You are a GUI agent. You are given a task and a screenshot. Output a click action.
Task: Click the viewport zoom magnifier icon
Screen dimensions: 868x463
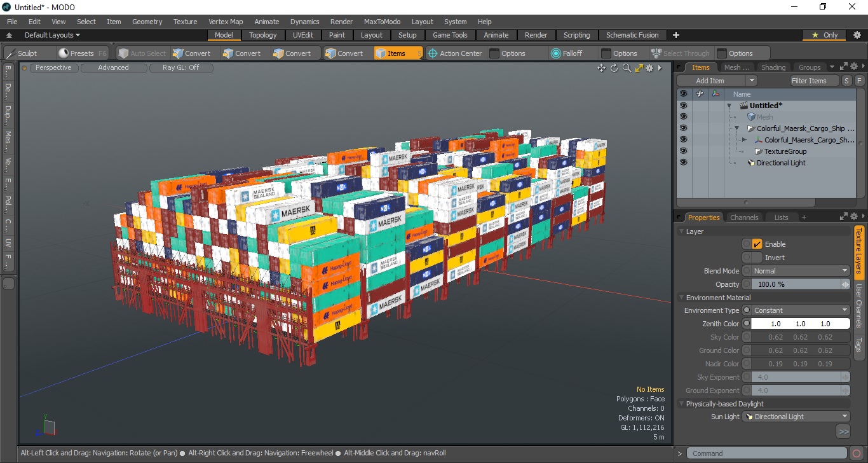tap(627, 68)
